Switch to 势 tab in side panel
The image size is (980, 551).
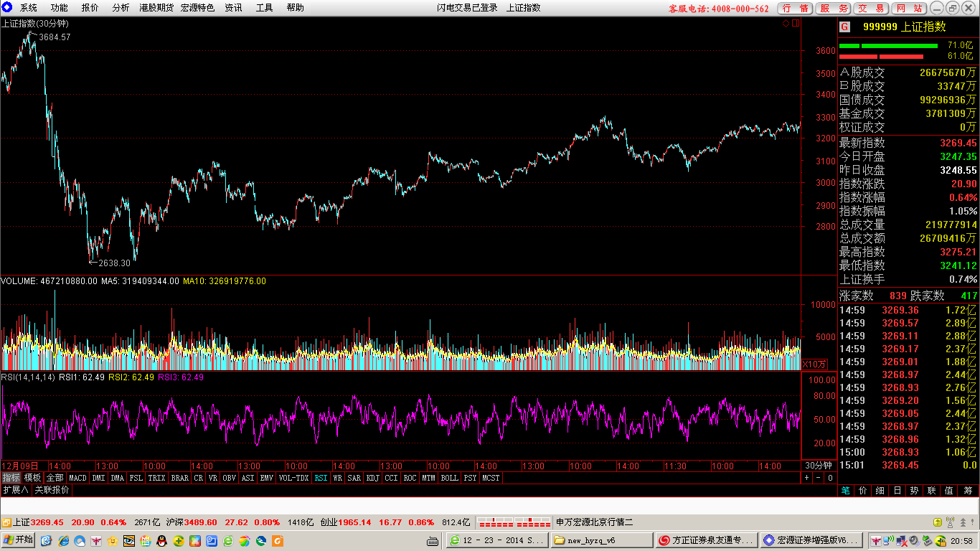[915, 491]
